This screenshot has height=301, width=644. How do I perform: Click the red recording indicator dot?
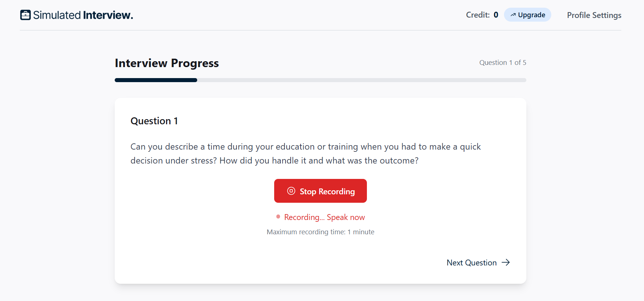(278, 217)
